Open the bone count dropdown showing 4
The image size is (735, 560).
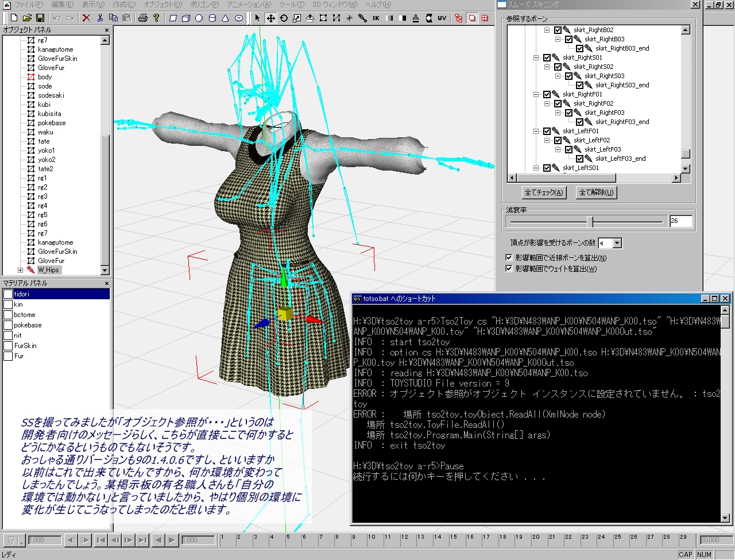pyautogui.click(x=617, y=244)
